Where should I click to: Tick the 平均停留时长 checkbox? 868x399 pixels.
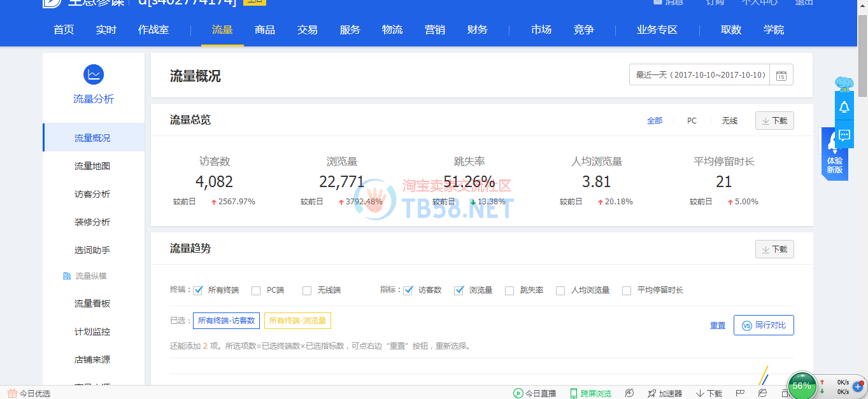tap(627, 290)
